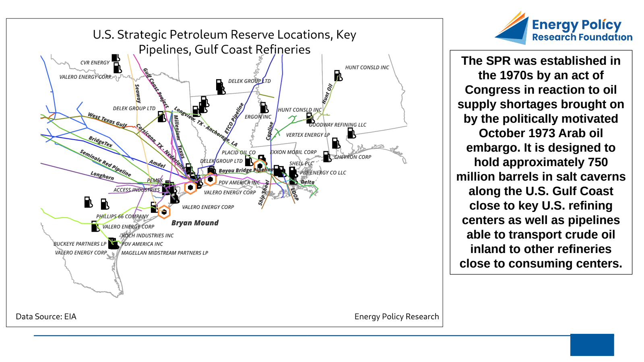Select the ERGON INC label
This screenshot has height=362, width=644.
click(258, 117)
